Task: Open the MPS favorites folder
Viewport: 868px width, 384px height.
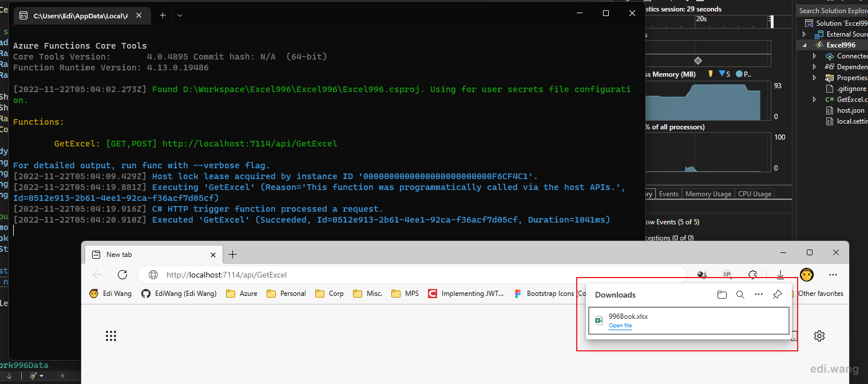Action: point(405,294)
